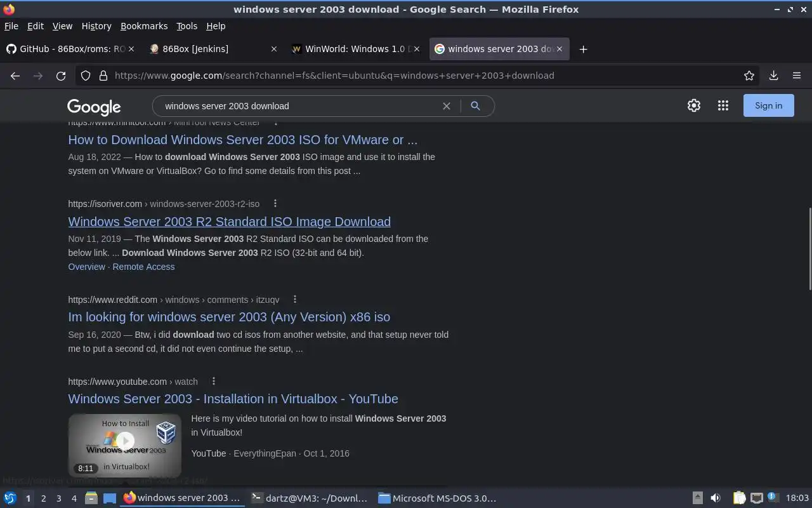Screen dimensions: 812x508
Task: Open the Edit menu
Action: point(36,26)
